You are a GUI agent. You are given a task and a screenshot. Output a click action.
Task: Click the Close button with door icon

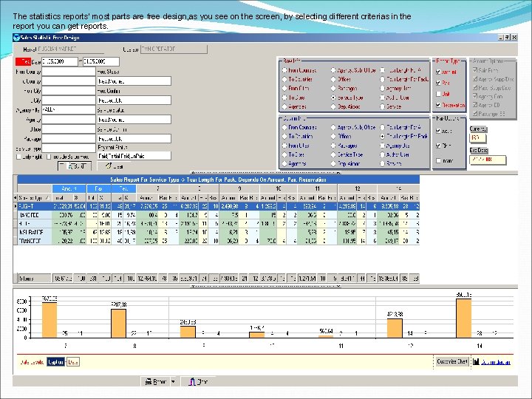199,382
